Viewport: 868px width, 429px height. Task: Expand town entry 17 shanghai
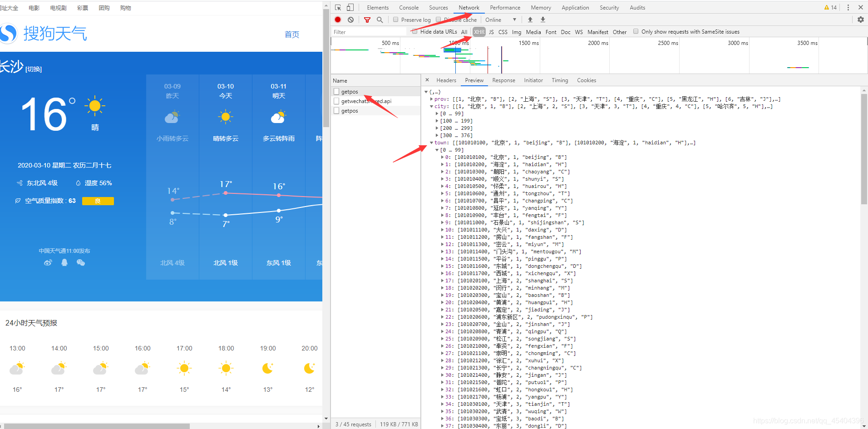click(443, 281)
